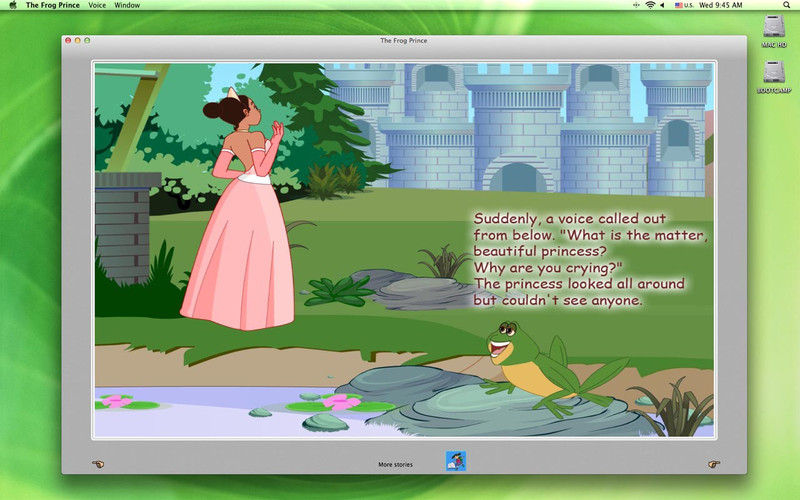Open the U.S. input source menu
Screen dimensions: 800x500
[x=686, y=5]
